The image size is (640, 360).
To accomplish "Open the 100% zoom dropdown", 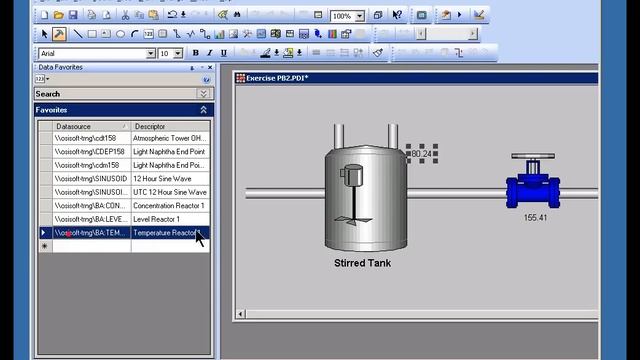I will coord(360,16).
